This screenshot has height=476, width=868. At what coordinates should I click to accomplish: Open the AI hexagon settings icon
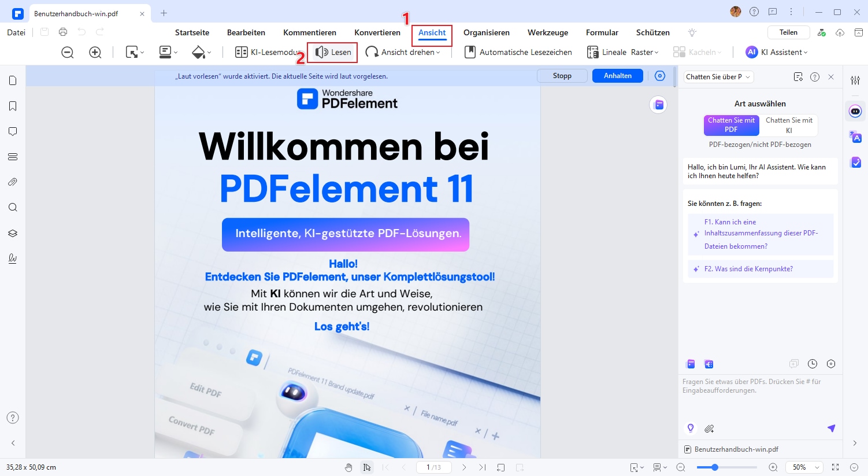click(x=831, y=364)
